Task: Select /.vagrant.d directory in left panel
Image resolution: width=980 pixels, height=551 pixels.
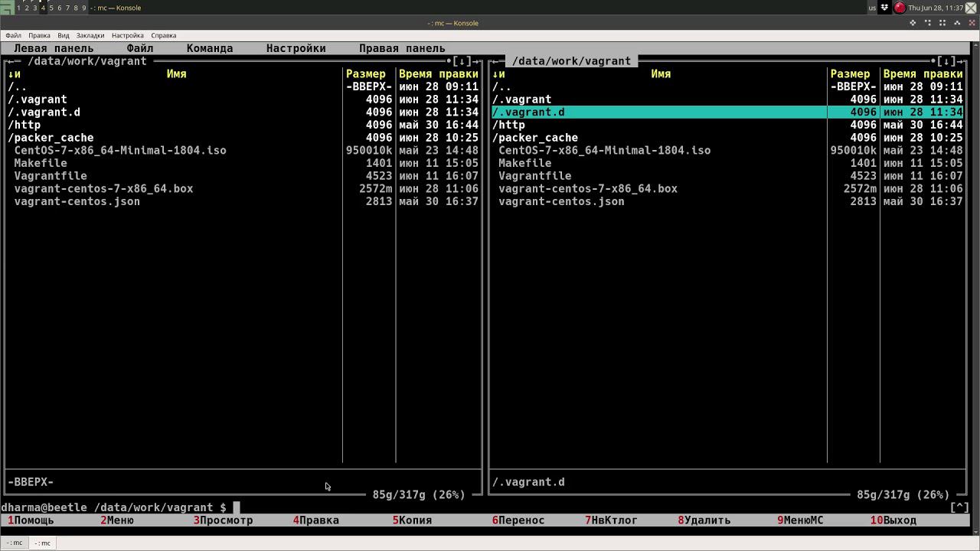Action: tap(243, 112)
